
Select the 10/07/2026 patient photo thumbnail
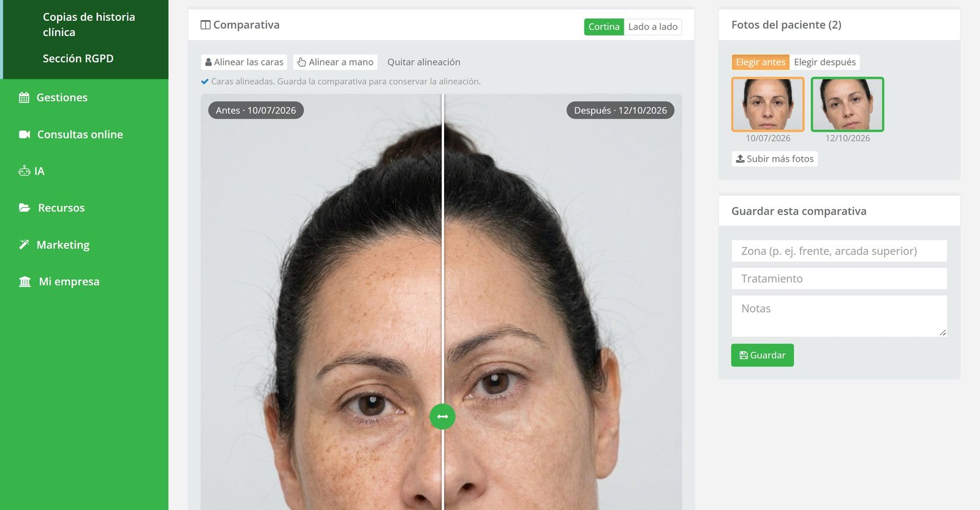[768, 104]
